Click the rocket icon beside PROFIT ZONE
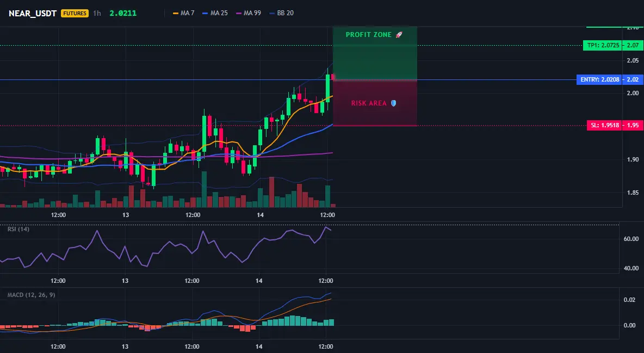Screen dimensions: 644x353 [399, 35]
